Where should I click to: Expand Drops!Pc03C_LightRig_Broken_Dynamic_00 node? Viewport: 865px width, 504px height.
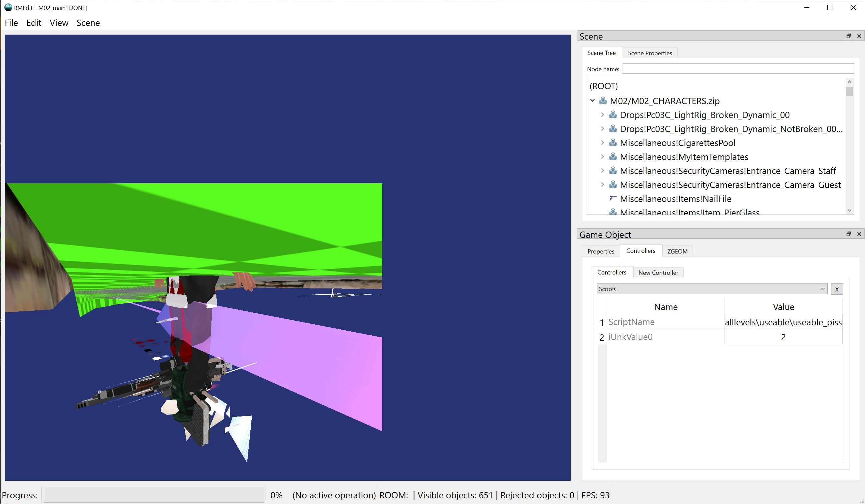[x=602, y=115]
